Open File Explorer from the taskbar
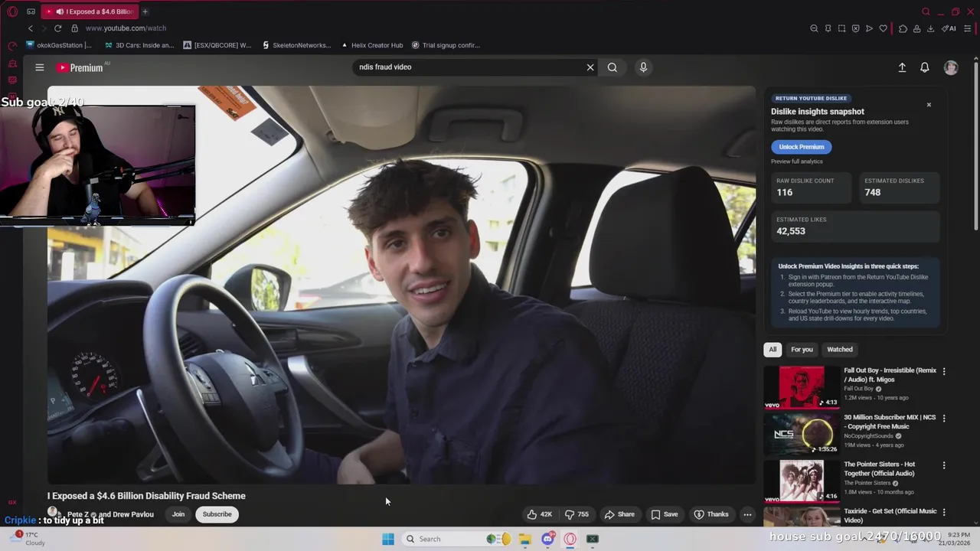 click(524, 539)
